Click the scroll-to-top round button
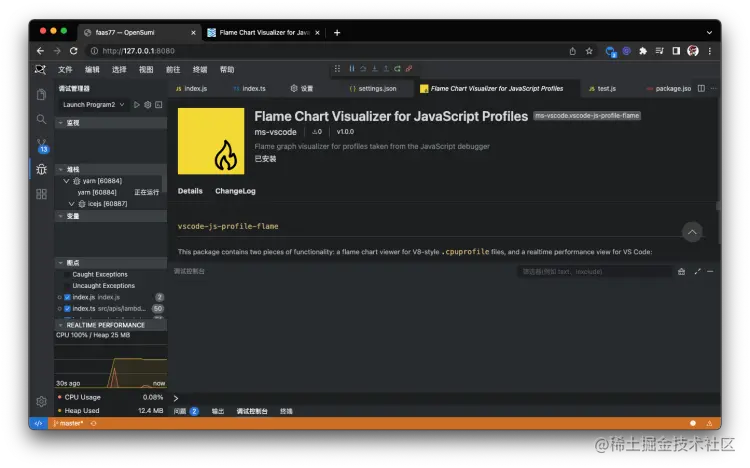The image size is (750, 468). pos(692,232)
